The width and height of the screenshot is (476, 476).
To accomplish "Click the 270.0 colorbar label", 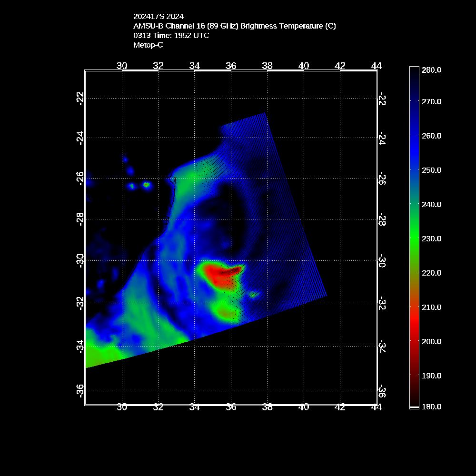I will pyautogui.click(x=431, y=102).
